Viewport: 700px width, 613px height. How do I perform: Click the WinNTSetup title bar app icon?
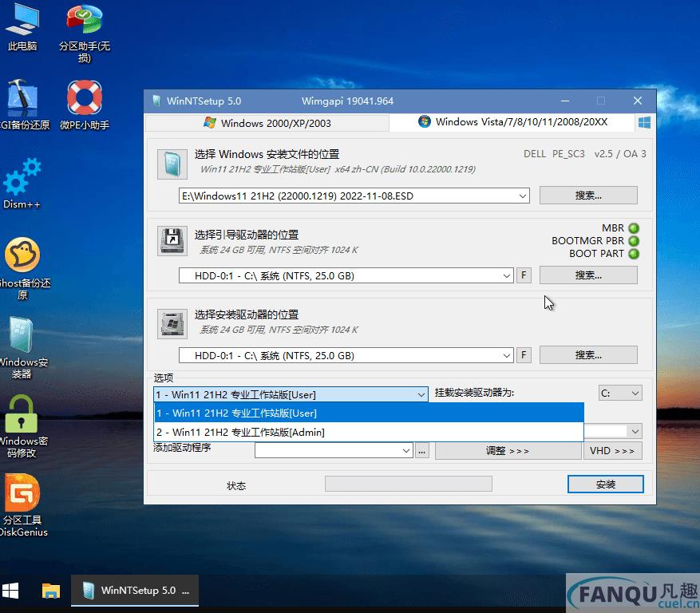[x=156, y=101]
